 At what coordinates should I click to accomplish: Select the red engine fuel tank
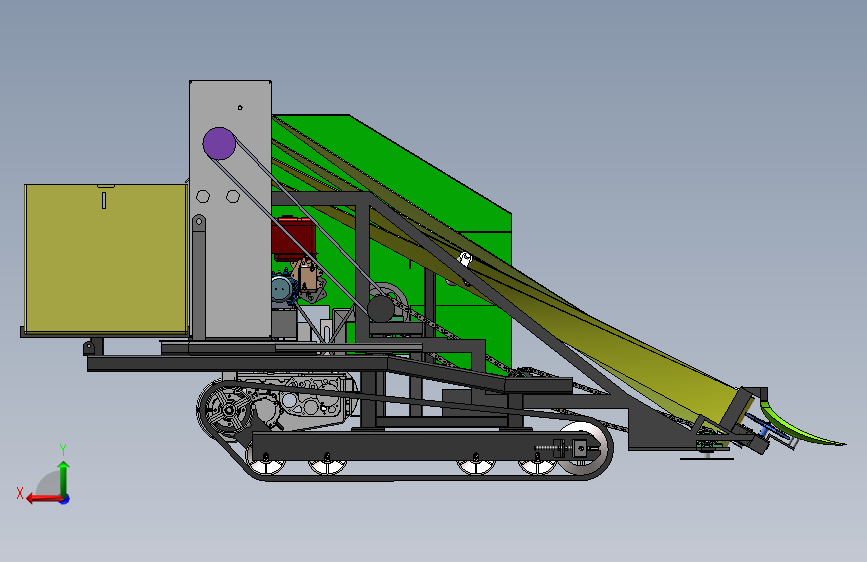(294, 238)
